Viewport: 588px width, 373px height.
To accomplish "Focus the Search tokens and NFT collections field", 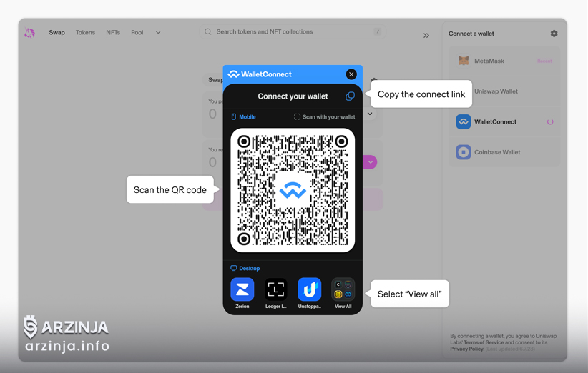I will 293,32.
